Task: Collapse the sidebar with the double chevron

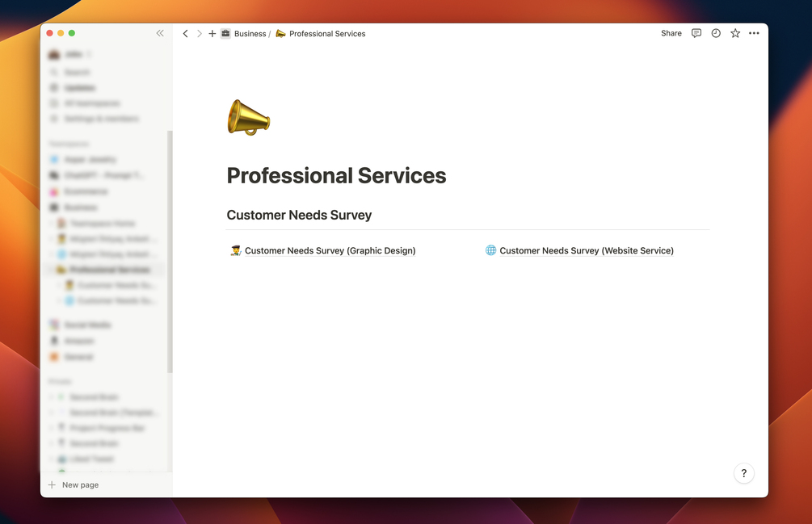Action: click(159, 33)
